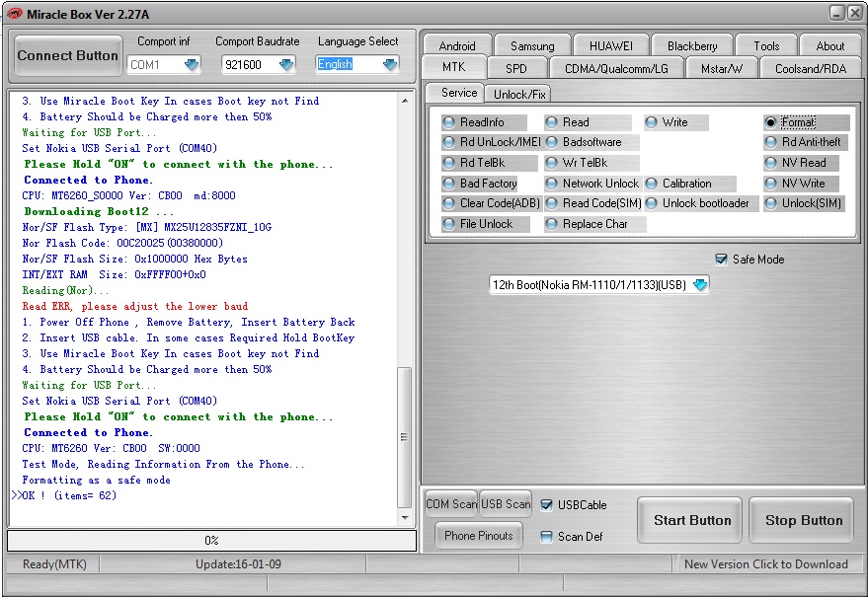868x597 pixels.
Task: Select the MTK tab
Action: [454, 67]
